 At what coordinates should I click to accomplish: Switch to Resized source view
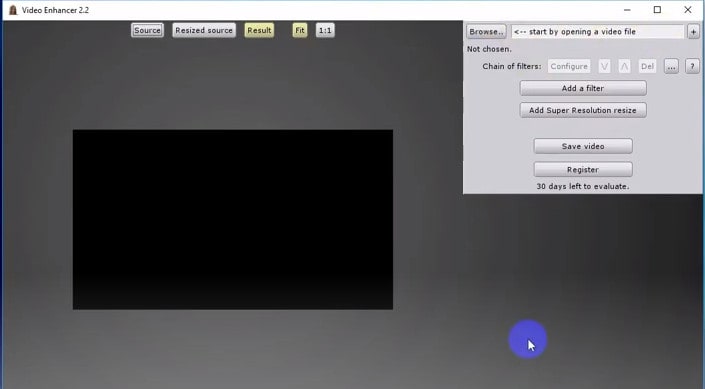tap(204, 30)
